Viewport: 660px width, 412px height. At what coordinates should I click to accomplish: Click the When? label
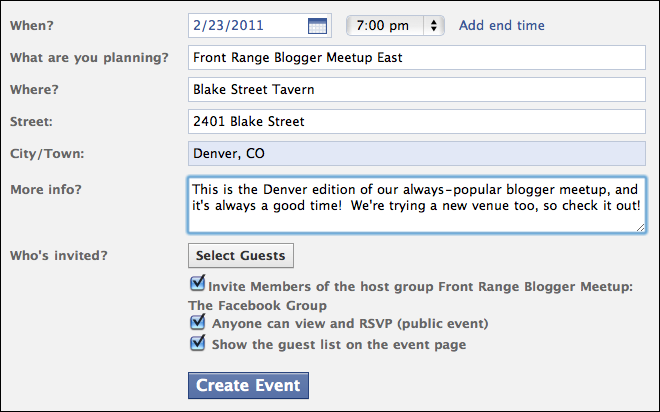[x=32, y=26]
